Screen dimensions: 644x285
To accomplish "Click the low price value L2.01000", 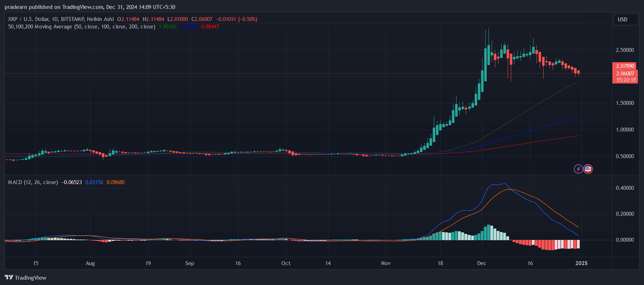I will [x=178, y=19].
